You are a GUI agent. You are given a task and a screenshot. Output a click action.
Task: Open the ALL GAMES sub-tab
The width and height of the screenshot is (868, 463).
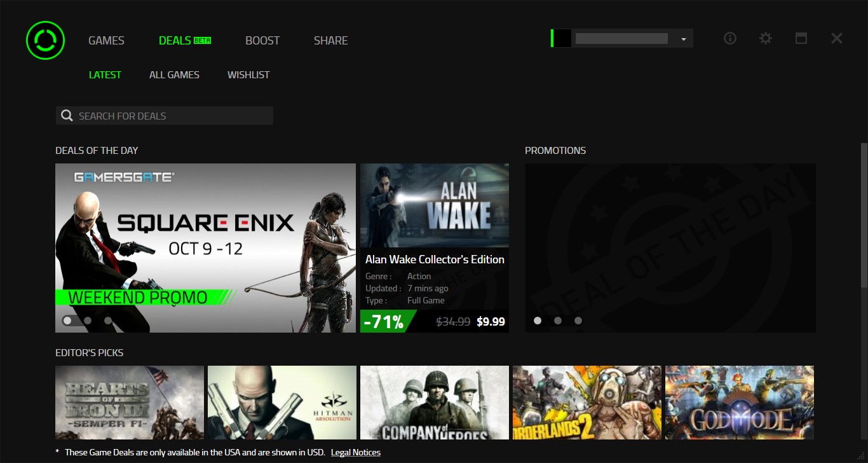(x=174, y=74)
